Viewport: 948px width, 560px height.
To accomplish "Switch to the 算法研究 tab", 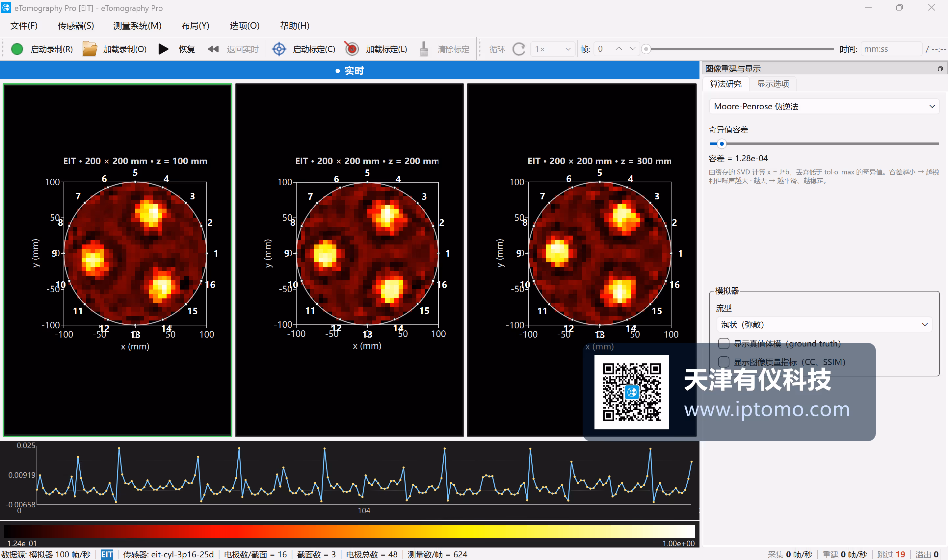I will click(725, 84).
